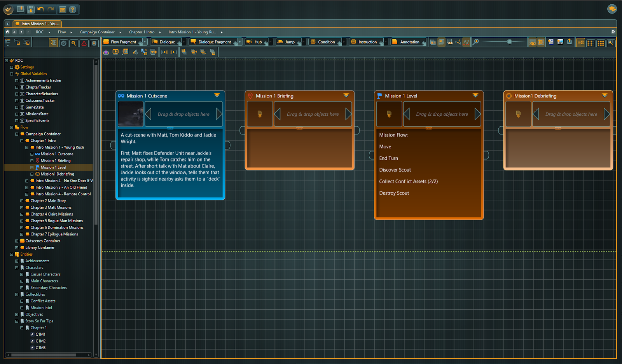
Task: Click the presentation mode play icon
Action: coord(115,52)
